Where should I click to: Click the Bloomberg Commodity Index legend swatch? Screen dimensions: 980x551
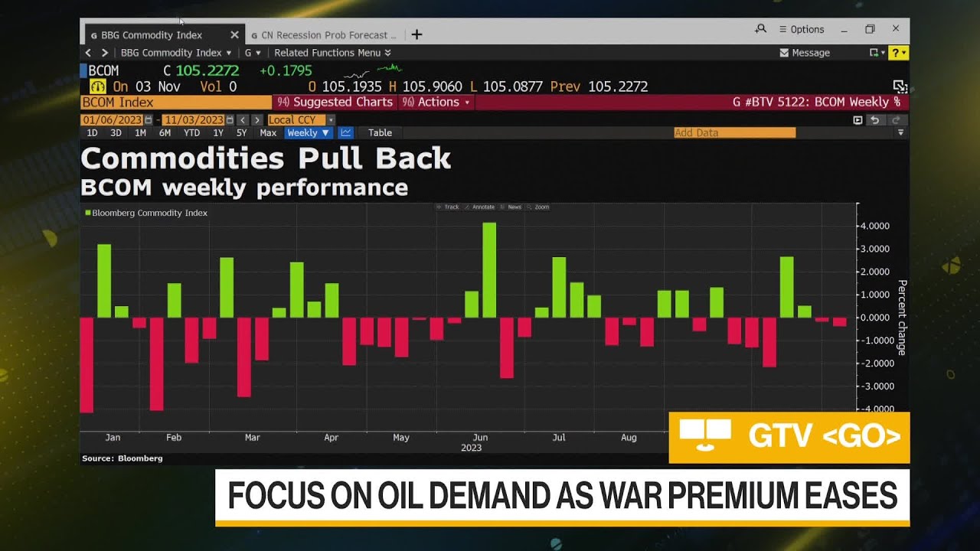[x=88, y=213]
